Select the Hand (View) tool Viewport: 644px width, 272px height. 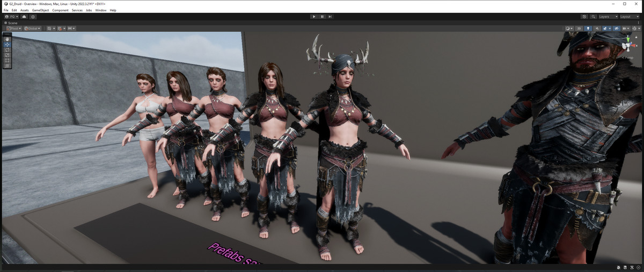tap(7, 39)
